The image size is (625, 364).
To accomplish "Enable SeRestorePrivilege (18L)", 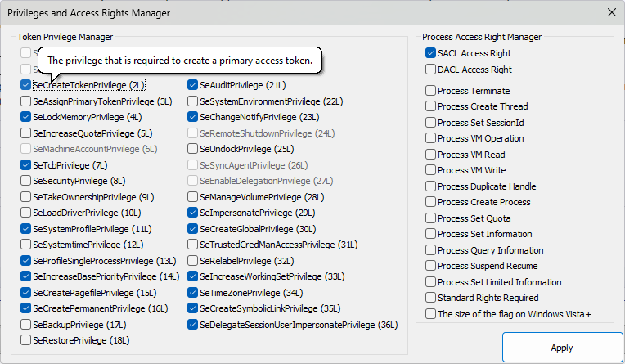I will click(26, 340).
